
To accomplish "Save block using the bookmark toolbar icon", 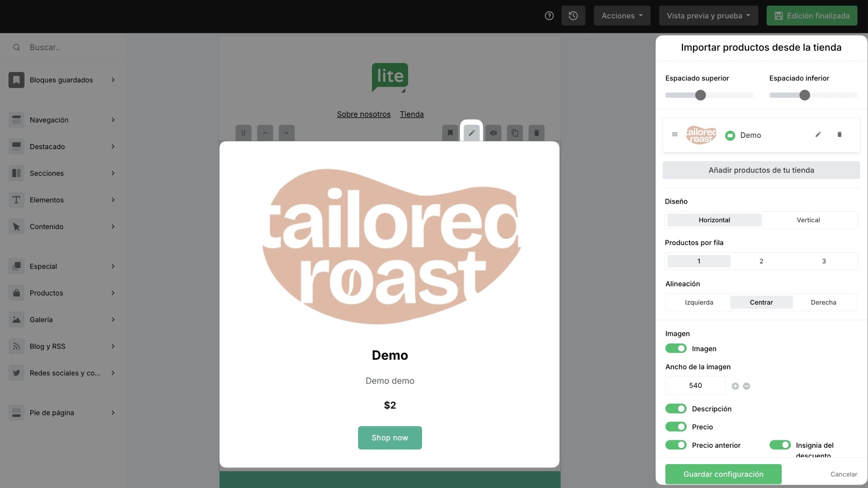I will tap(450, 133).
